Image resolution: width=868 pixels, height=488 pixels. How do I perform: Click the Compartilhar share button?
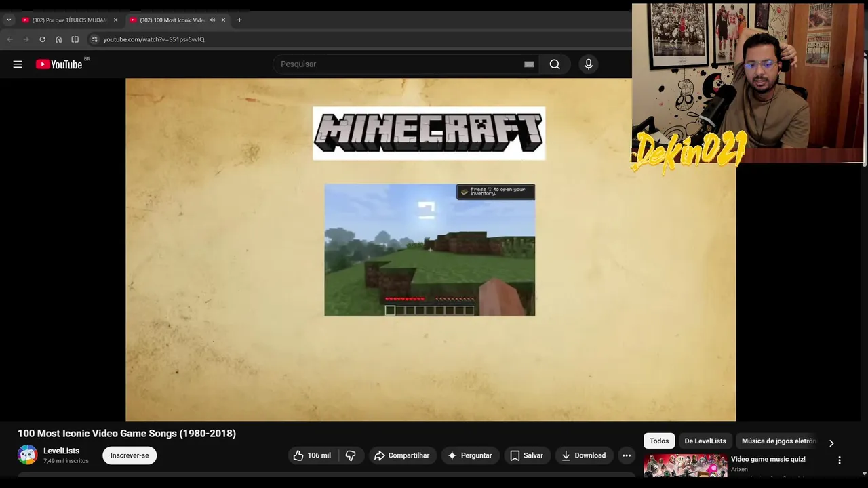click(401, 455)
